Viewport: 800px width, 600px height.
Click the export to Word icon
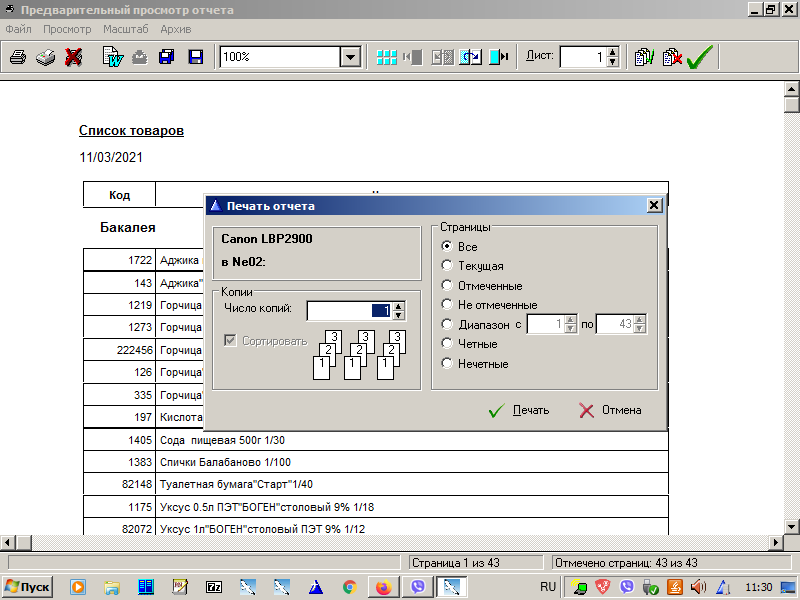[112, 57]
